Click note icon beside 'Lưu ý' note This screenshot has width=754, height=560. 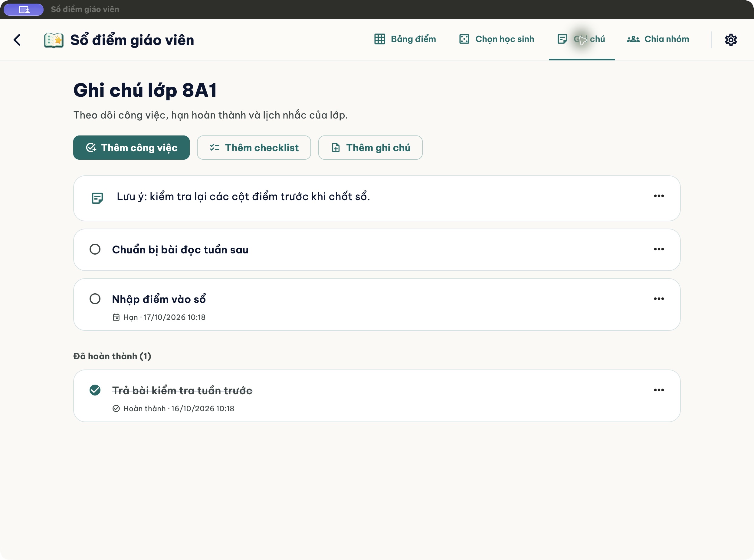pyautogui.click(x=97, y=198)
